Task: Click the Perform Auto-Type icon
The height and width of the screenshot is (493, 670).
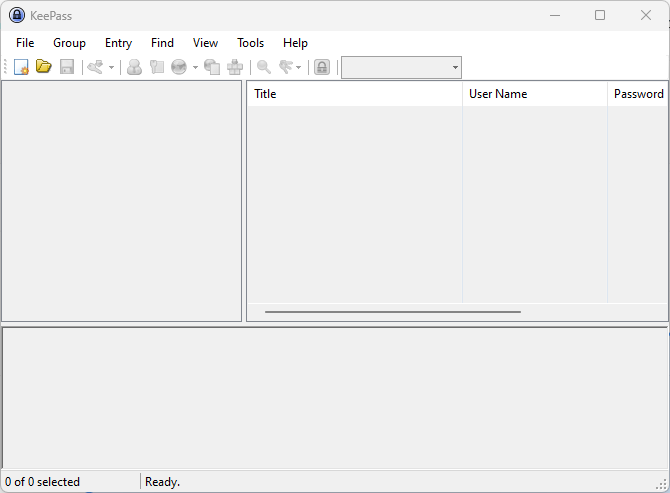Action: pyautogui.click(x=235, y=67)
